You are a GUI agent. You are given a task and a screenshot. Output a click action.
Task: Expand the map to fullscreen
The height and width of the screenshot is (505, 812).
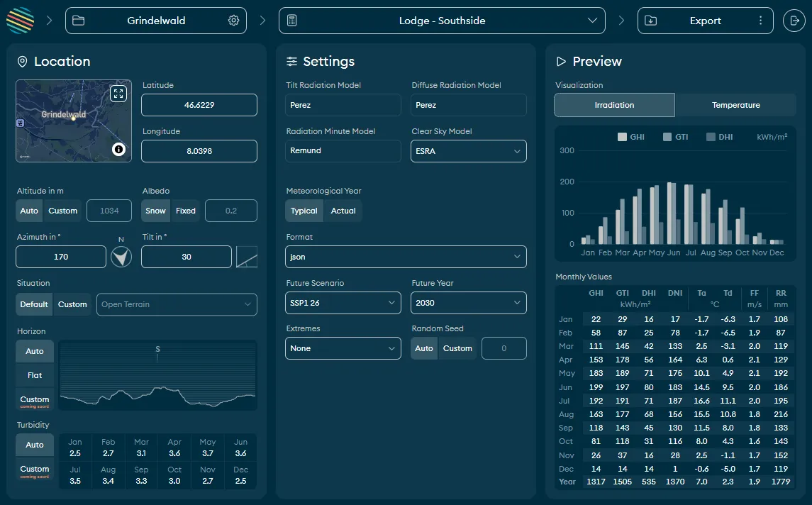click(x=118, y=94)
